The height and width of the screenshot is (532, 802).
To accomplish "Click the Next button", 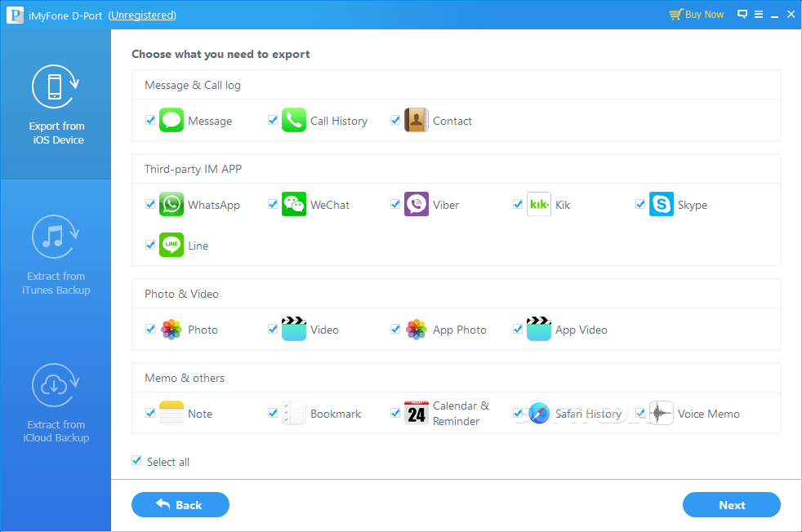I will tap(732, 505).
